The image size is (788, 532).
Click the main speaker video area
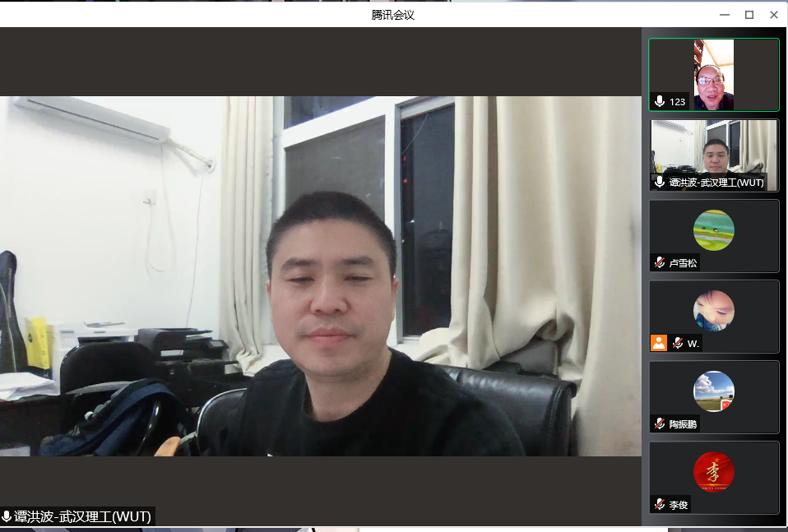pos(321,275)
